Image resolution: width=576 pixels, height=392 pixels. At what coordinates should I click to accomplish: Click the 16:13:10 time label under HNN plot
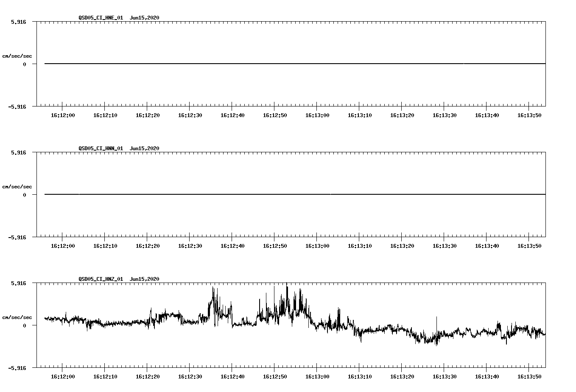click(360, 246)
